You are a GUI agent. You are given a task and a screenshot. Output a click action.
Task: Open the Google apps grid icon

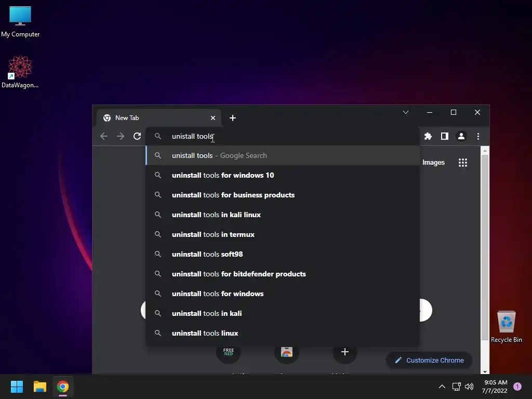pos(463,163)
